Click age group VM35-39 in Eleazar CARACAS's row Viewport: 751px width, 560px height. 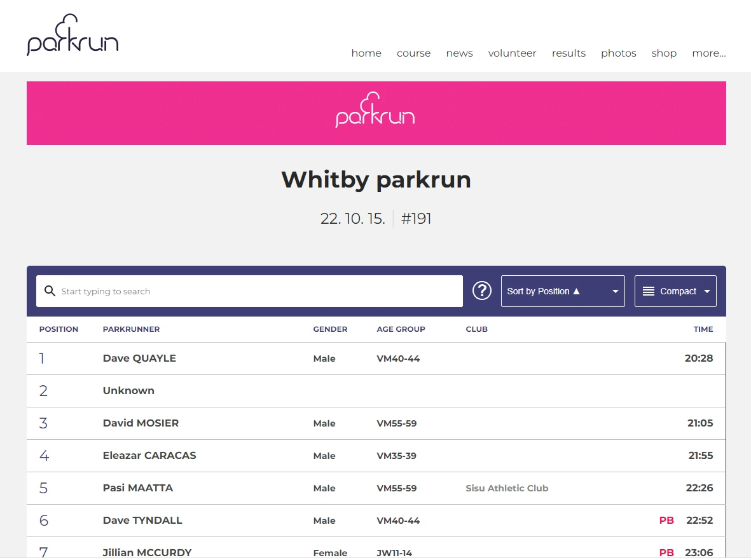397,456
